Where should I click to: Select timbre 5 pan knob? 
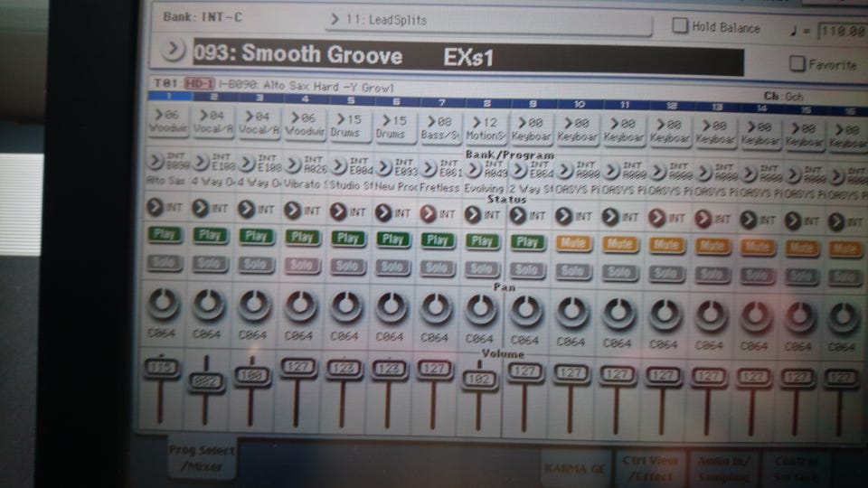[346, 306]
